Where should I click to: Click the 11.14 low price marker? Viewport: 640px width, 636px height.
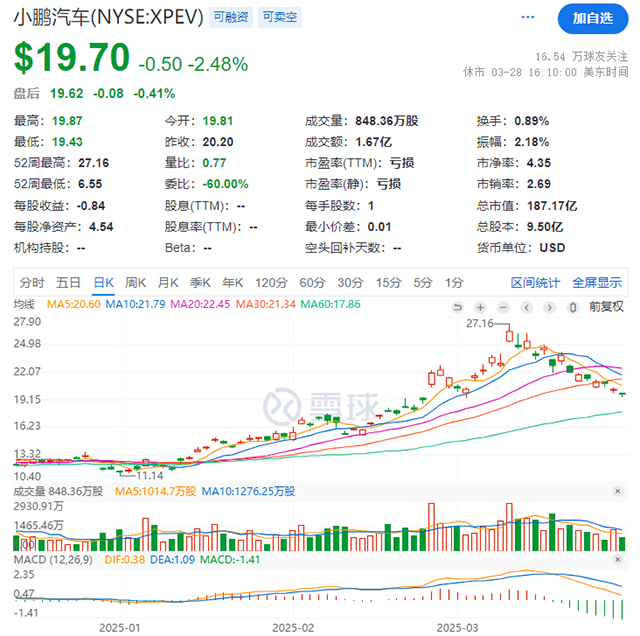(x=149, y=476)
